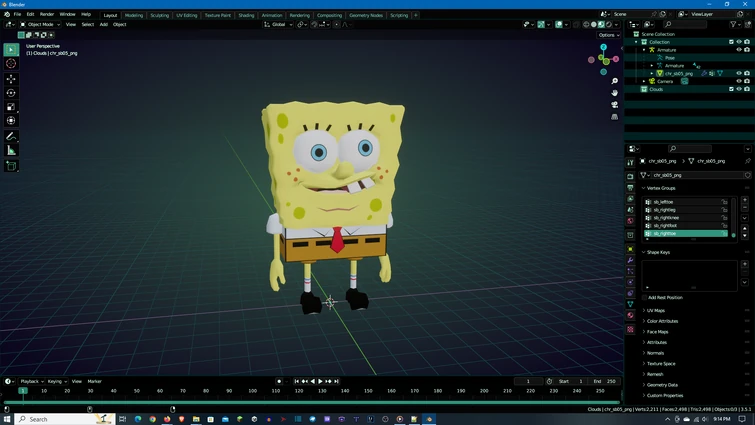The height and width of the screenshot is (425, 755).
Task: Open the Texture properties tab
Action: click(x=630, y=329)
